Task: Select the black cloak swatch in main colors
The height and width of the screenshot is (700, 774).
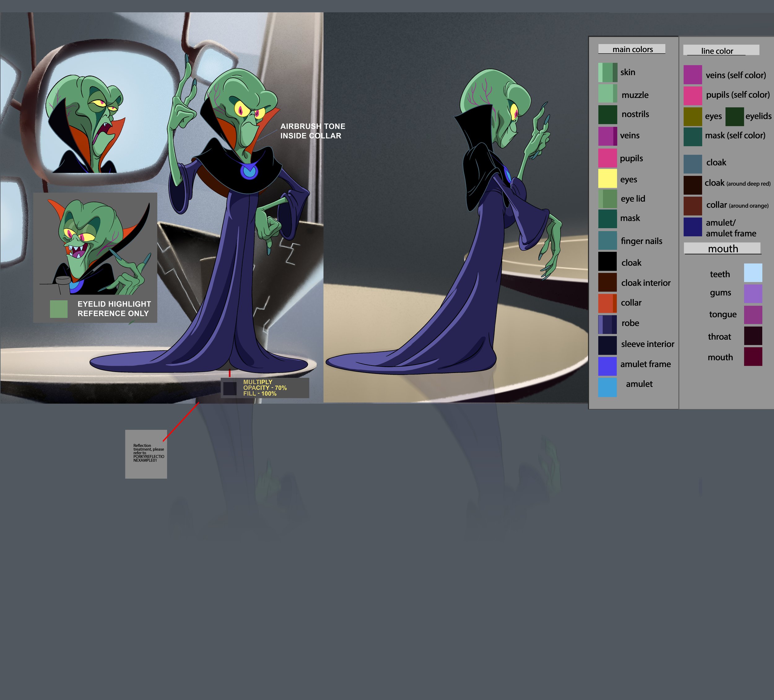Action: tap(607, 261)
